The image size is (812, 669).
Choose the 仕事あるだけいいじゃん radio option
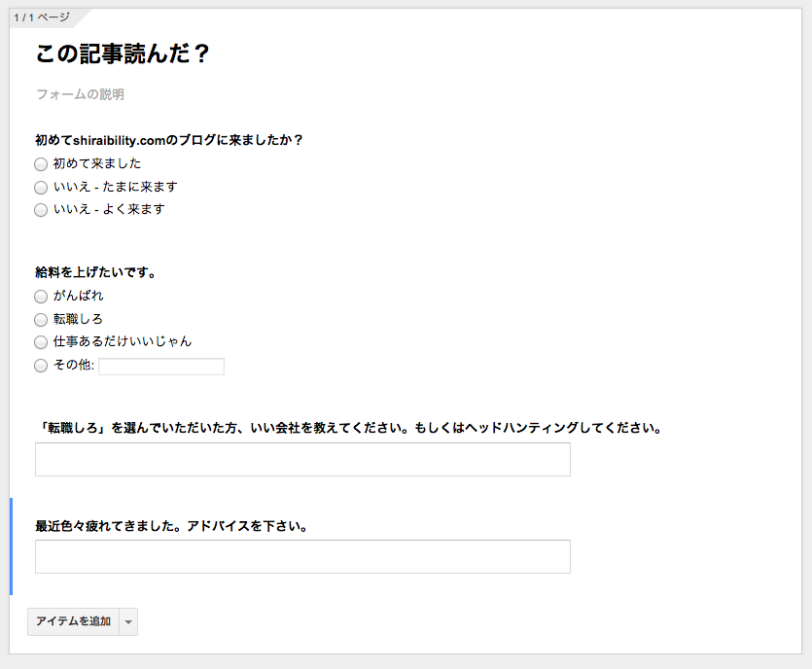(41, 342)
